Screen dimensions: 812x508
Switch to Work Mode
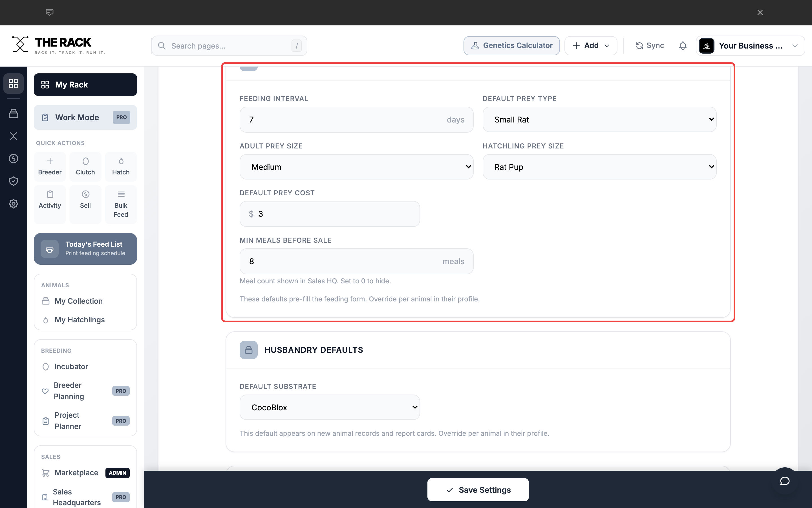(x=85, y=117)
